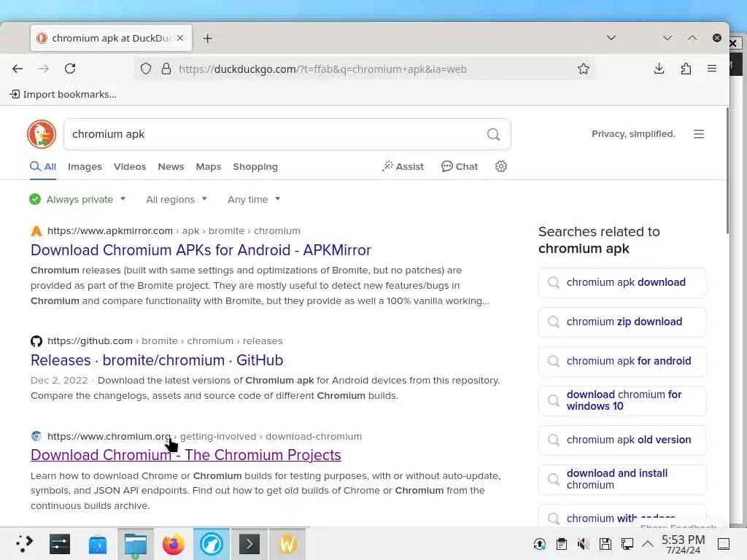Switch to Videos results

130,167
